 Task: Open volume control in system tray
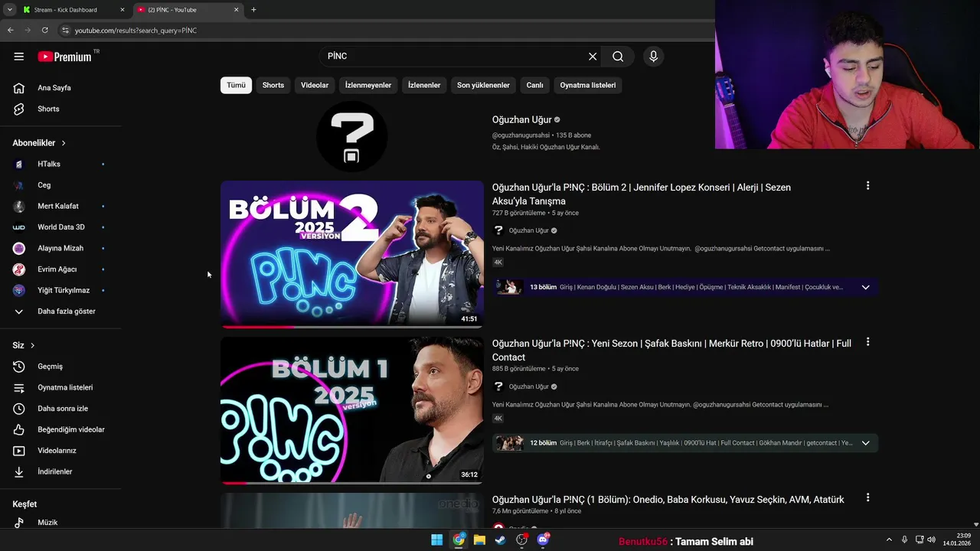pos(931,540)
